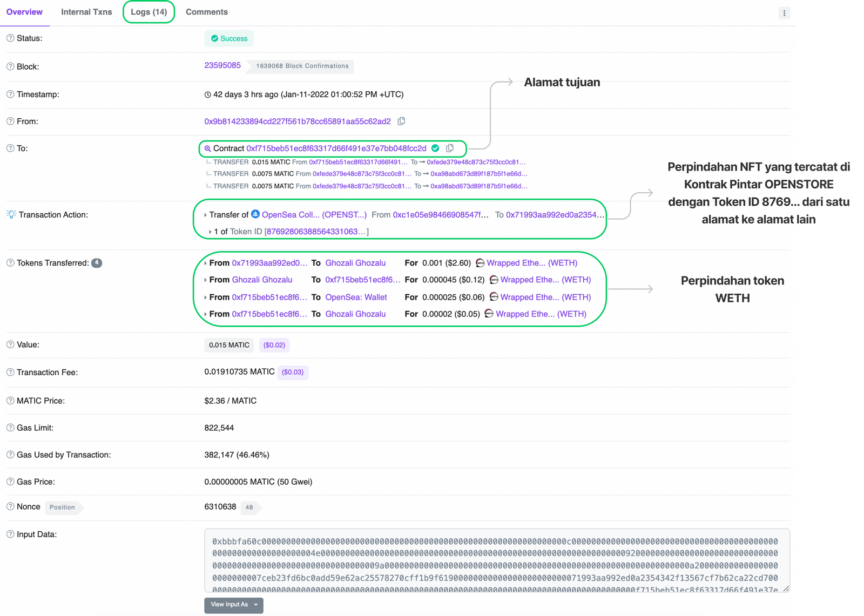Switch to the Logs (14) tab
This screenshot has width=864, height=616.
[x=148, y=12]
